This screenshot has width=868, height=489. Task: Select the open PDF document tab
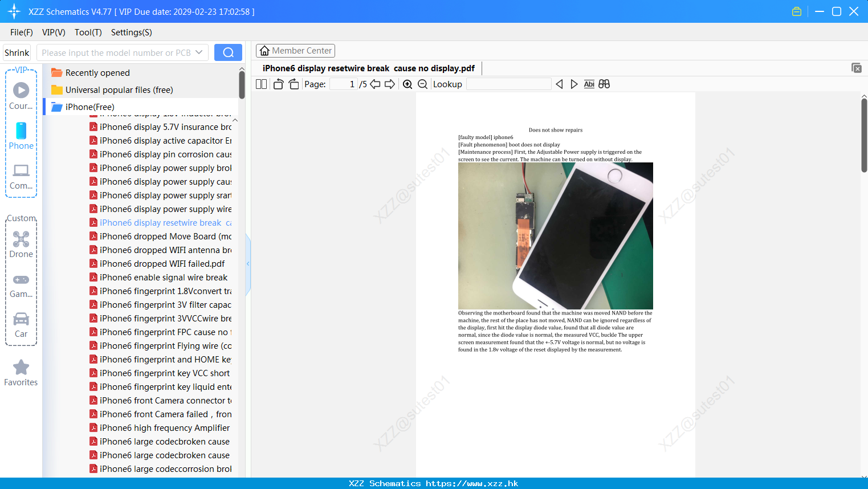click(x=369, y=68)
